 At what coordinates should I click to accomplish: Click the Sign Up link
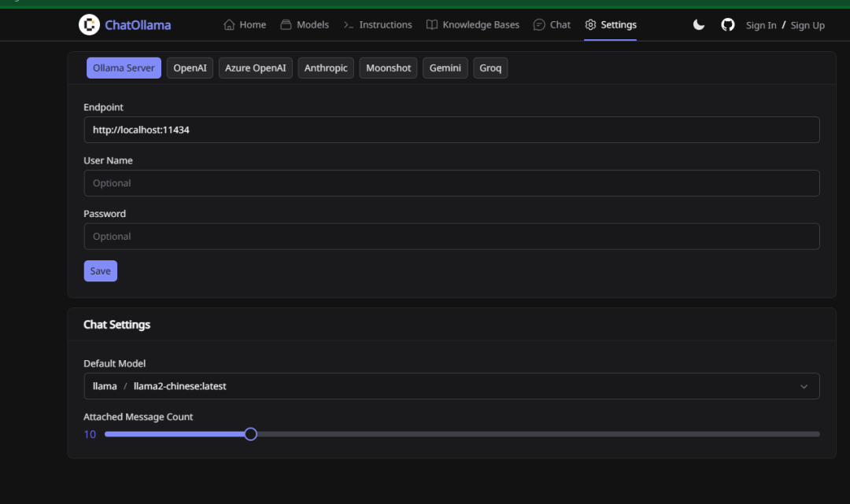pos(807,25)
